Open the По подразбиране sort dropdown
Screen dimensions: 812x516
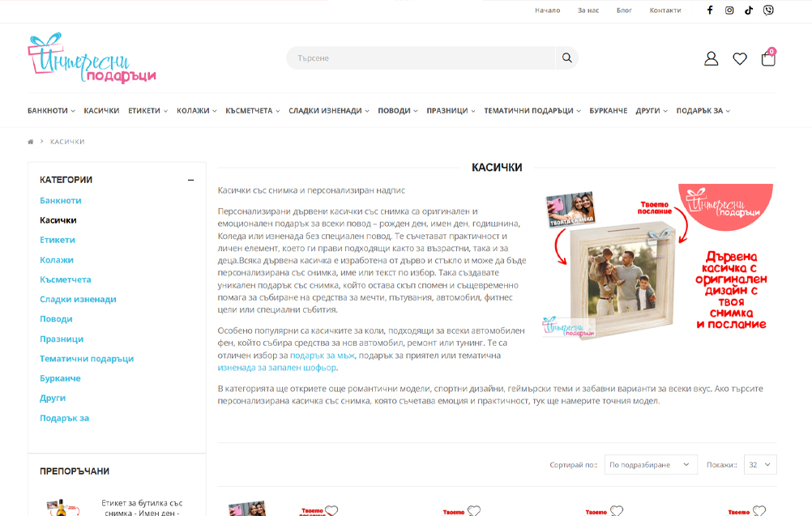[x=651, y=465]
